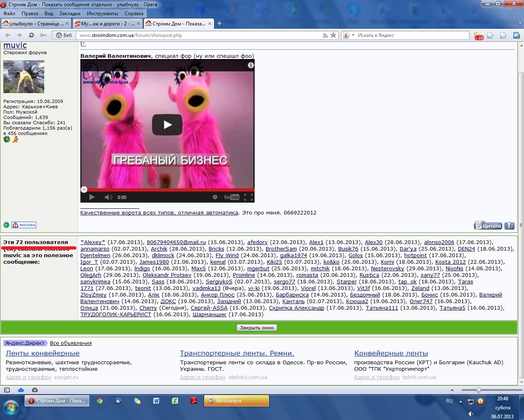The image size is (524, 420).
Task: Go forward with the browser forward arrow
Action: point(19,35)
